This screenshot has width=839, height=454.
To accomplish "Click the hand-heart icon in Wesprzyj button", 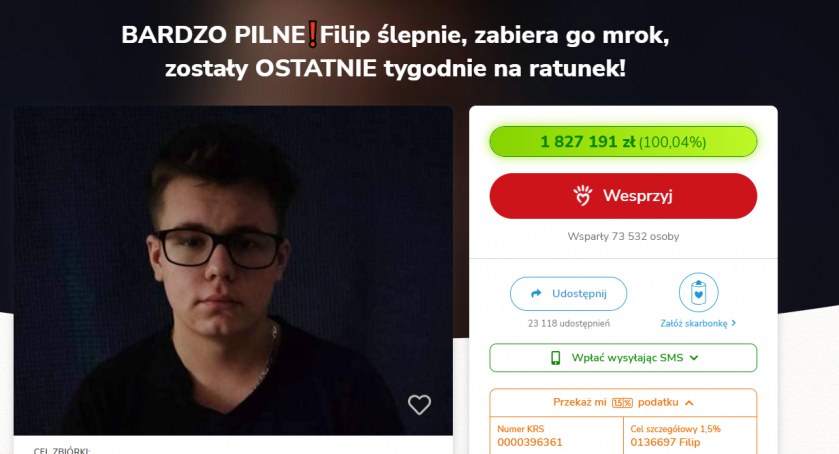I will click(x=583, y=195).
